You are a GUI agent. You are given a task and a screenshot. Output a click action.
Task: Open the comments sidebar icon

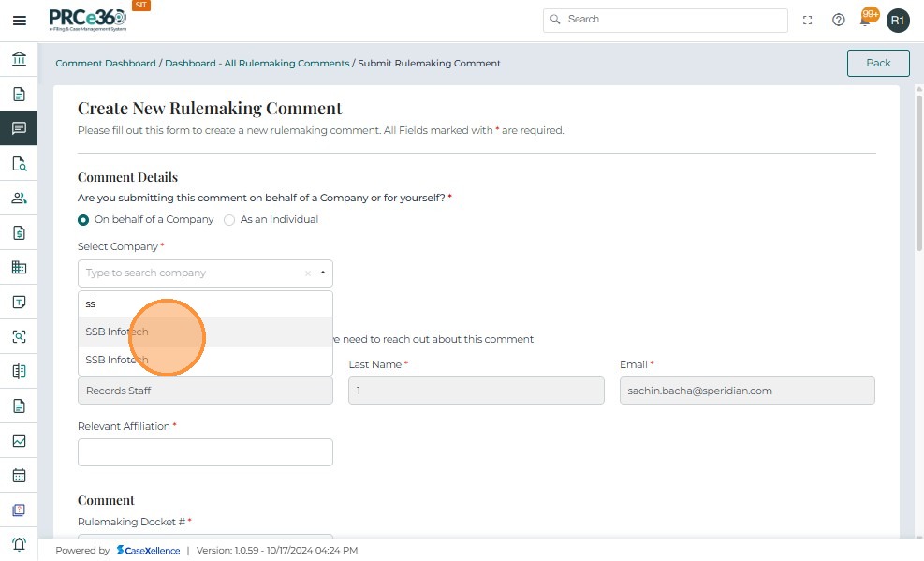click(x=19, y=128)
